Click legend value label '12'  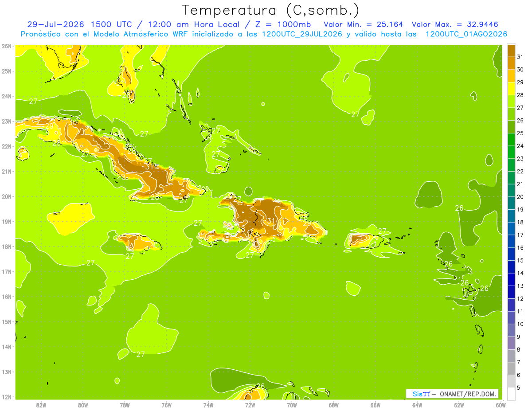(x=520, y=298)
